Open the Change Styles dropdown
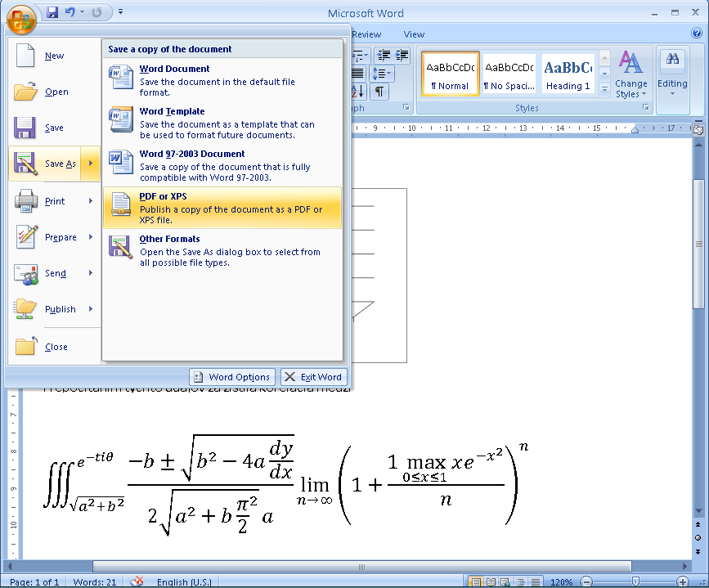 click(x=630, y=74)
